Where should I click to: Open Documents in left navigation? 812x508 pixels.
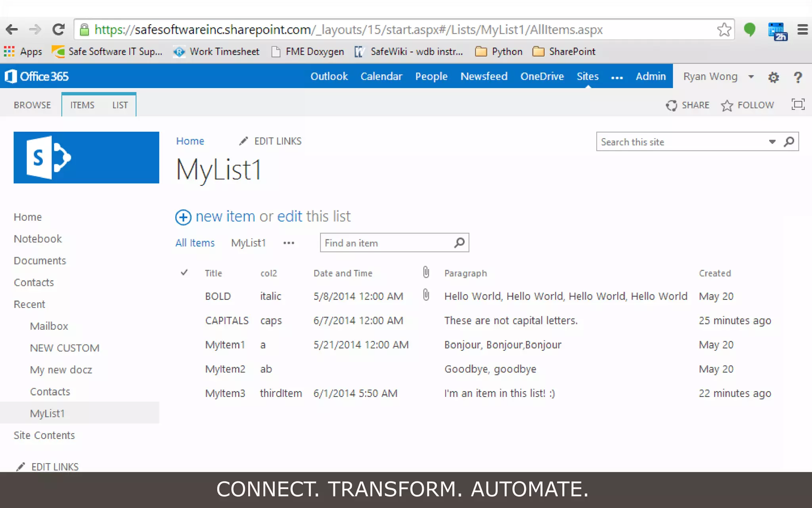[x=40, y=261]
